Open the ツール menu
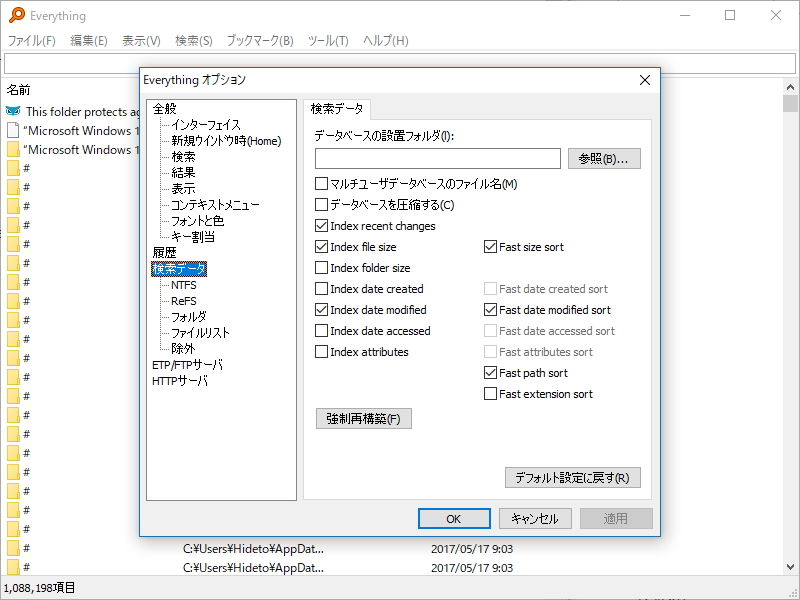The width and height of the screenshot is (800, 600). coord(327,42)
